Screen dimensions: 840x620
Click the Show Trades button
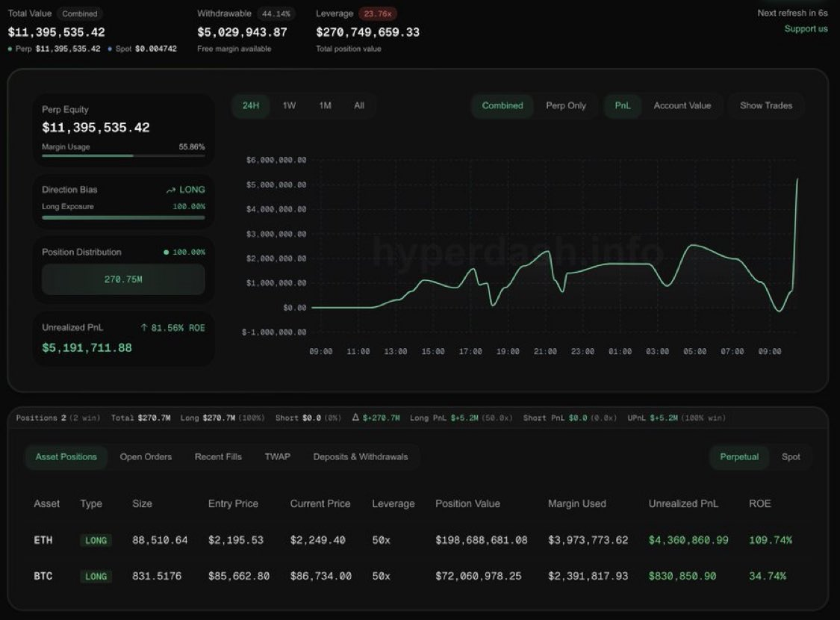[x=765, y=105]
